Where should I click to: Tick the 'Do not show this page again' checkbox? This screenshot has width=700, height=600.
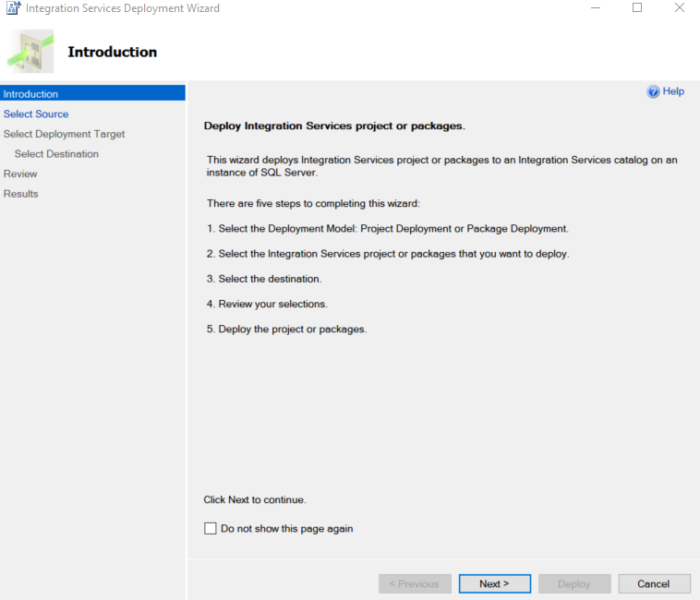tap(210, 529)
